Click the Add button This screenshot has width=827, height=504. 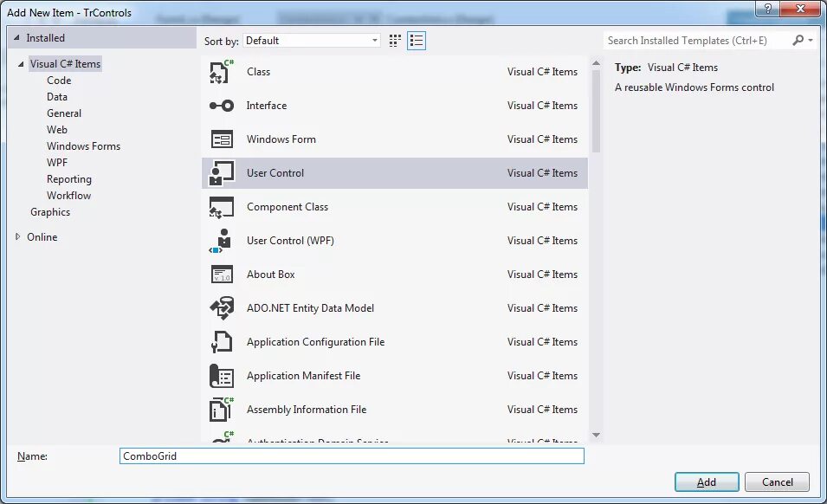707,481
